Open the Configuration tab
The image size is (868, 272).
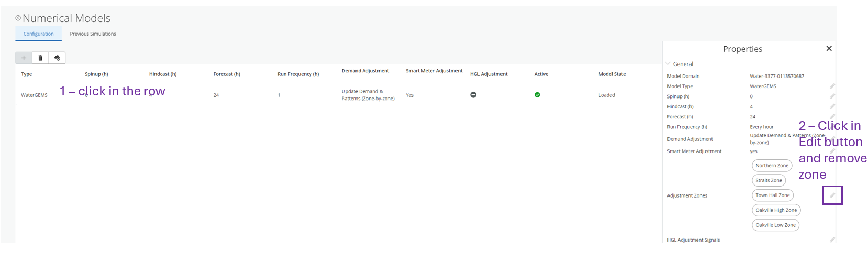pos(38,34)
